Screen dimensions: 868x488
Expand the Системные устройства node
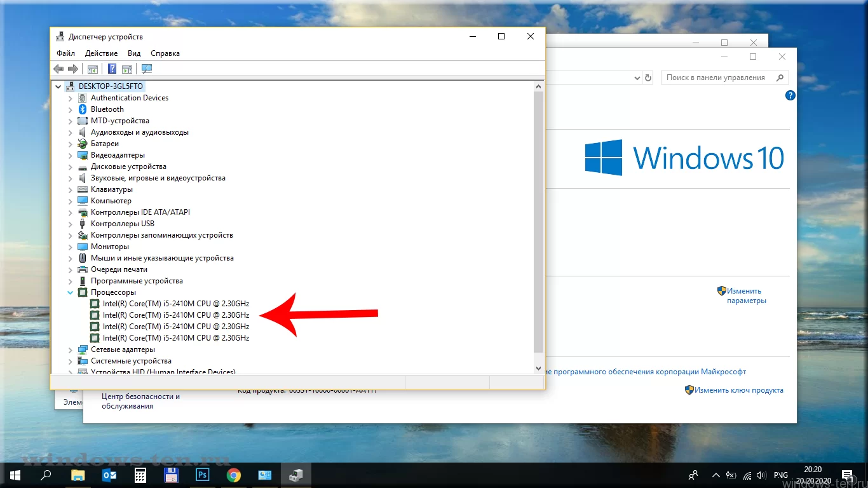coord(71,361)
